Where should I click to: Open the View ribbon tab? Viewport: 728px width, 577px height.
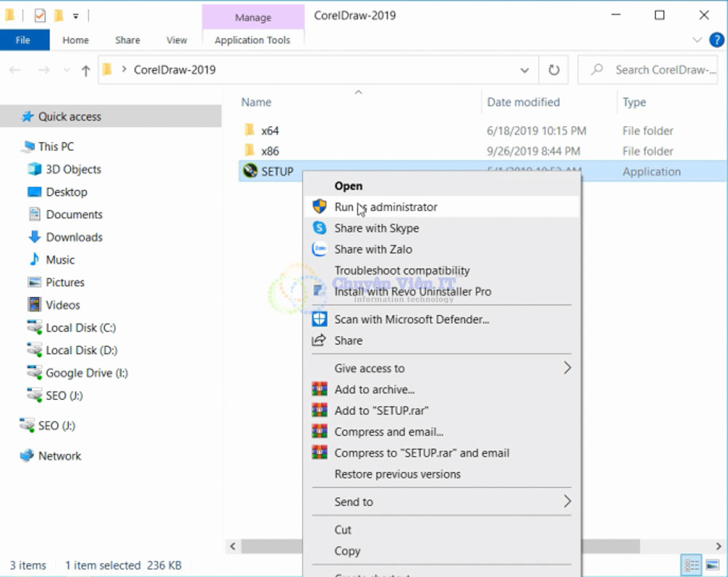176,40
